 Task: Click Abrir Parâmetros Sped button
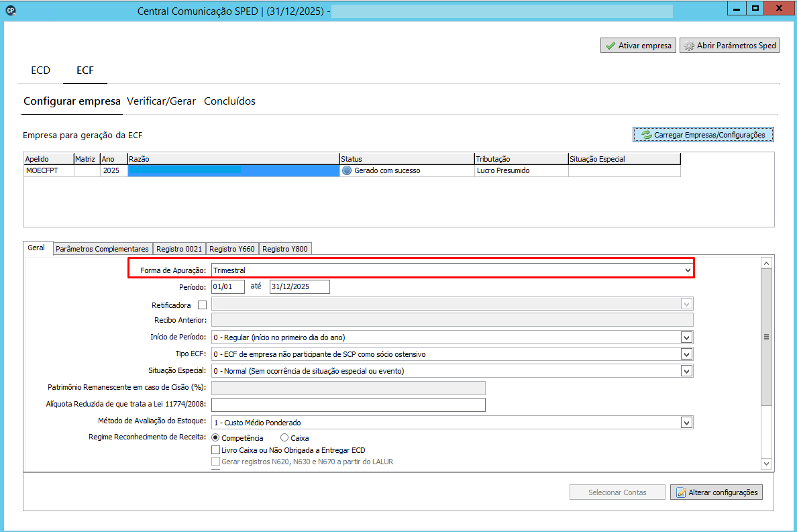729,45
